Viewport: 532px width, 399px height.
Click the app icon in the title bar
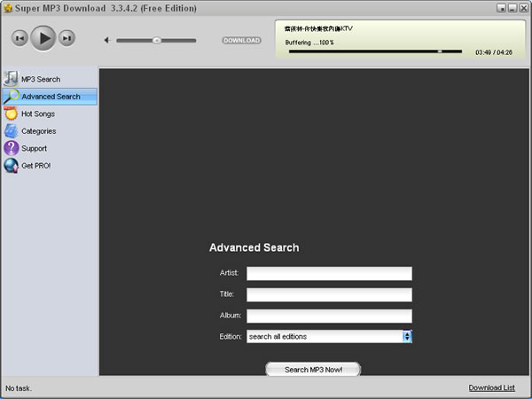pyautogui.click(x=7, y=8)
